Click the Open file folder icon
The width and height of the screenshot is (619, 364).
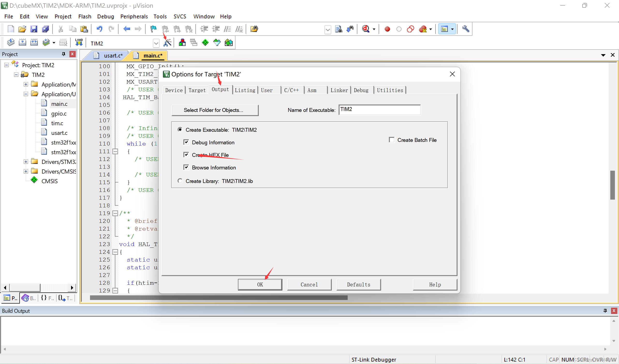(x=22, y=29)
